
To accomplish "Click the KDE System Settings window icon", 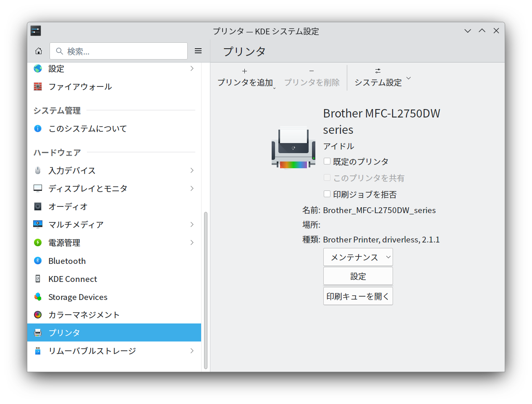I will click(36, 31).
